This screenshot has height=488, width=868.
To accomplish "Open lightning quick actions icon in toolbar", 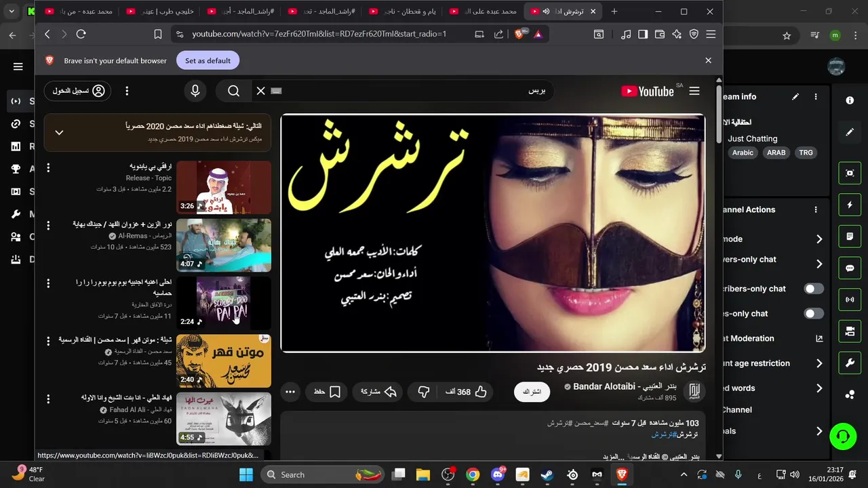I will pos(850,205).
